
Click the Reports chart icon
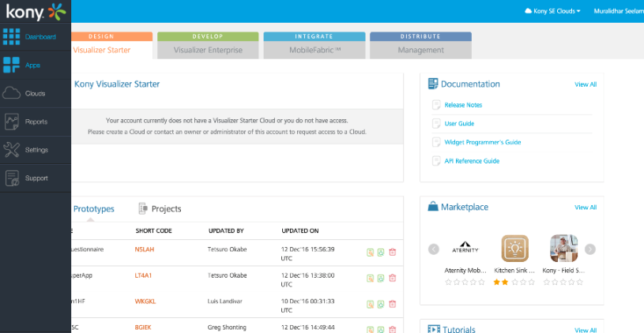coord(12,122)
